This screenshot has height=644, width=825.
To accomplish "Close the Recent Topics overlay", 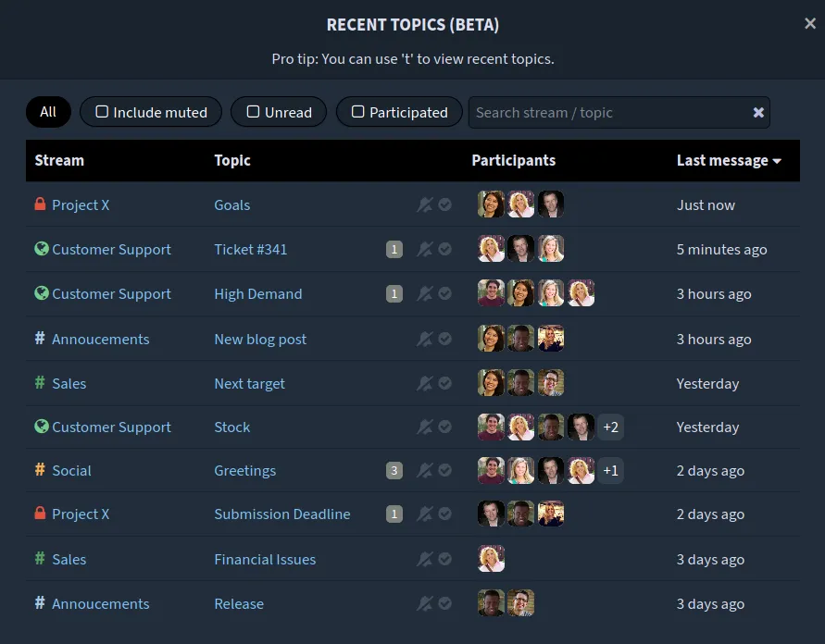I will [x=810, y=24].
